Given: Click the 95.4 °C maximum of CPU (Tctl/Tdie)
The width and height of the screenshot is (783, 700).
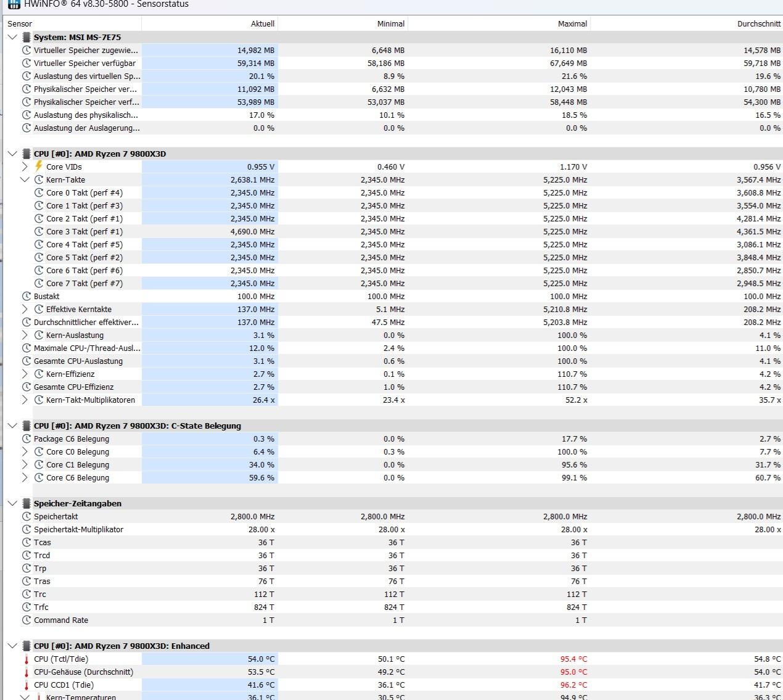Looking at the screenshot, I should 573,659.
